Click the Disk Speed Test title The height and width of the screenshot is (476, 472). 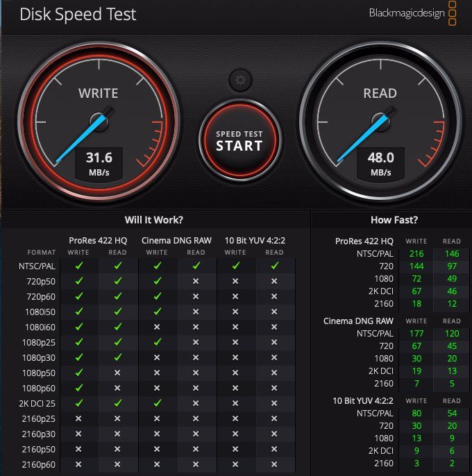click(x=78, y=15)
